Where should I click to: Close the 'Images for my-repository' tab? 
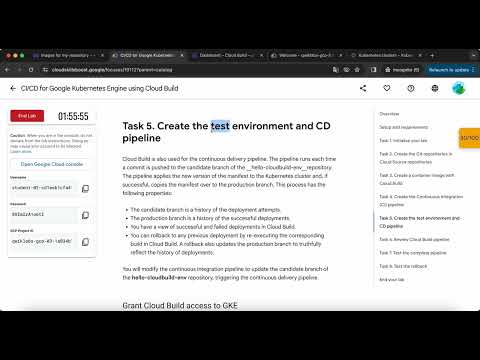click(x=102, y=55)
